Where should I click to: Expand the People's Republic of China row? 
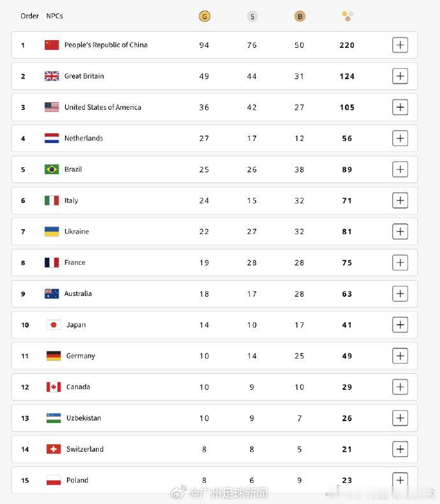pos(400,45)
